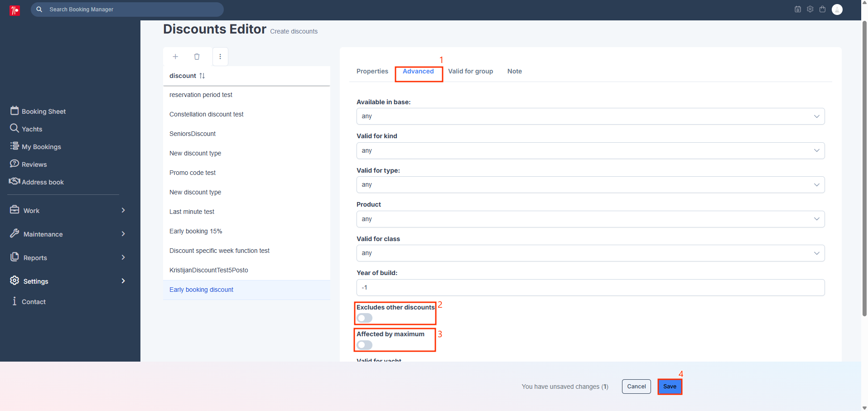Select 'Last minute test' row
868x411 pixels.
pyautogui.click(x=246, y=212)
